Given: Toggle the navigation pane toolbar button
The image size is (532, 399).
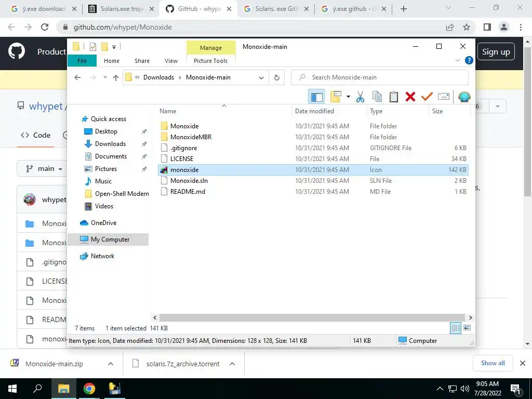Looking at the screenshot, I should pos(316,97).
